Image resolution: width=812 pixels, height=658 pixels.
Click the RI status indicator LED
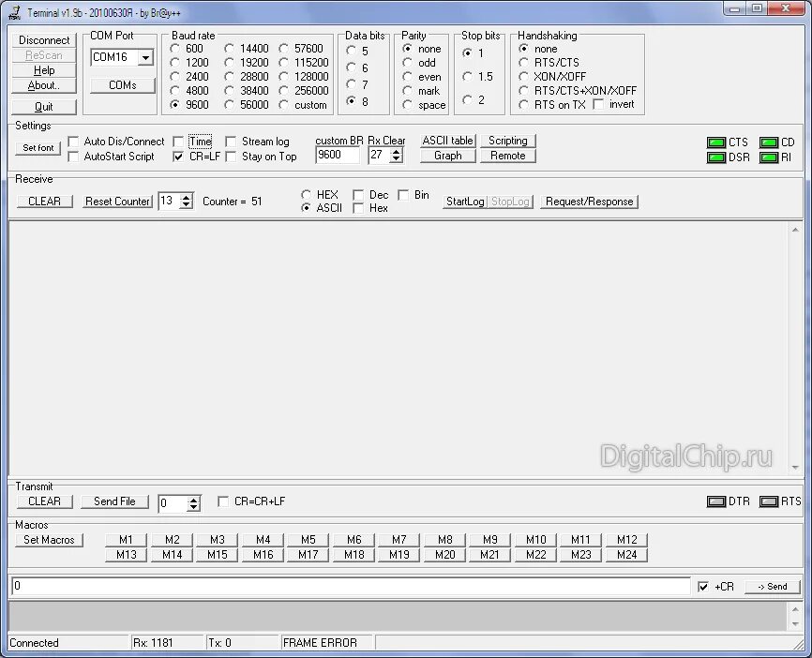click(x=769, y=157)
